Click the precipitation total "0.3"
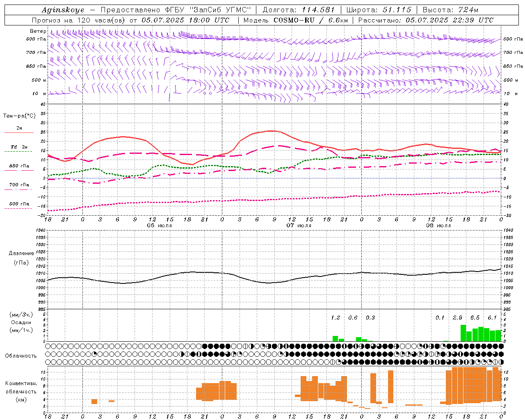This screenshot has height=420, width=525. click(x=370, y=318)
